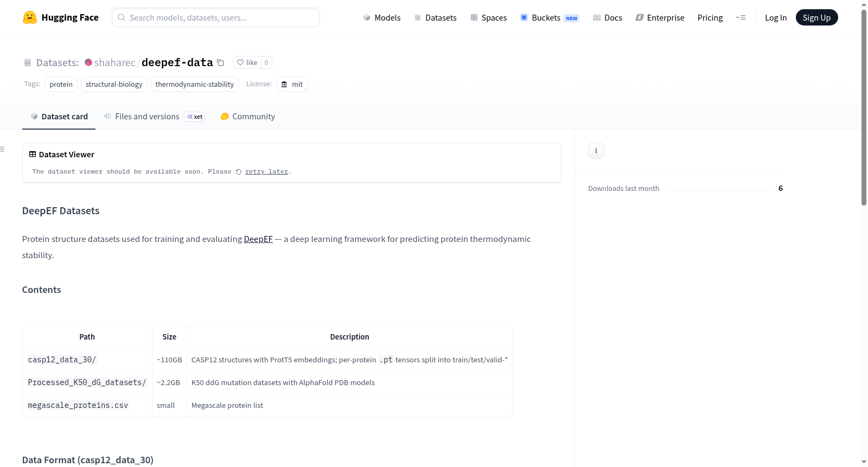868x467 pixels.
Task: Click the Dataset Viewer table icon
Action: 33,155
